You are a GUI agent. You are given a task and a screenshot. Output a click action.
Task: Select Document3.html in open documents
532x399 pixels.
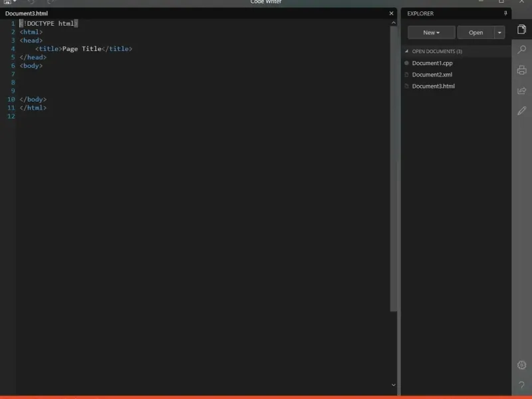[434, 86]
